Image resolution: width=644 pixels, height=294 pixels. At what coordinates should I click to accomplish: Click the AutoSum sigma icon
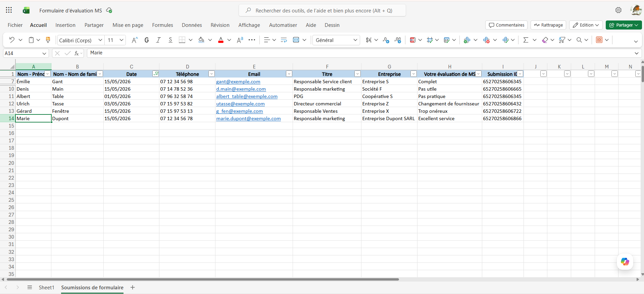click(526, 40)
